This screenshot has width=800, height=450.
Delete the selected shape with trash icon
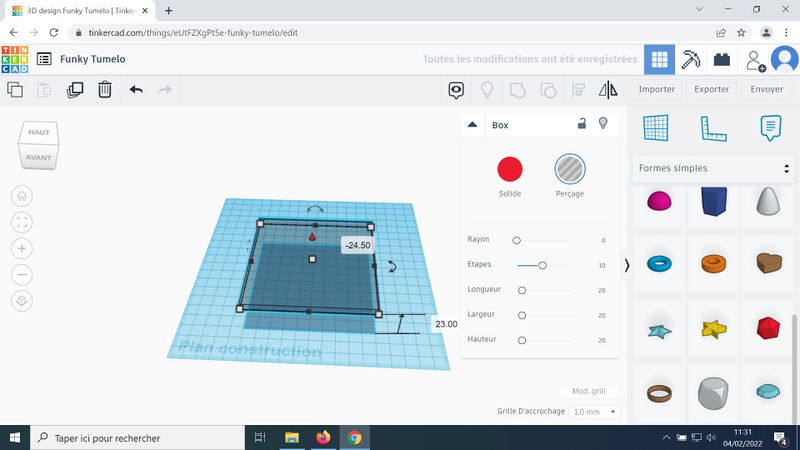pyautogui.click(x=105, y=90)
